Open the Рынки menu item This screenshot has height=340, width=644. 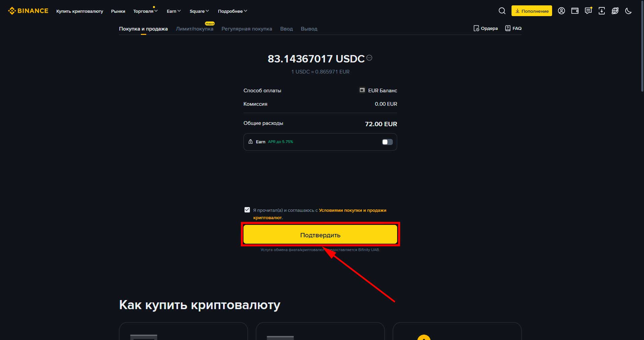[118, 11]
